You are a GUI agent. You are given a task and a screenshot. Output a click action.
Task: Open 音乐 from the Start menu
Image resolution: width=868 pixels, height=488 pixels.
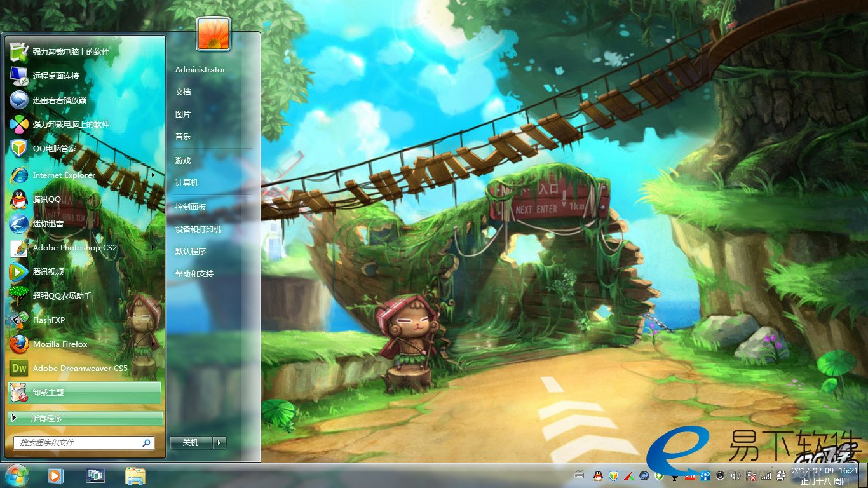(183, 137)
